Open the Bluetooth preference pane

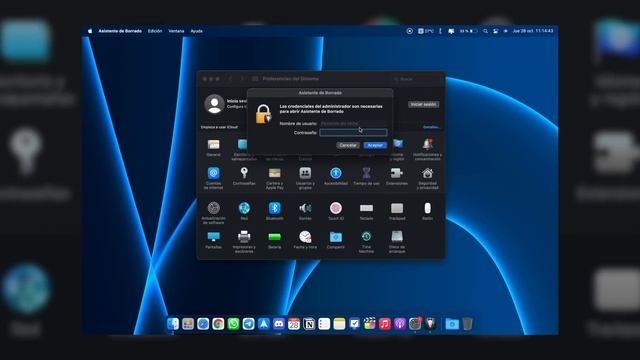275,211
